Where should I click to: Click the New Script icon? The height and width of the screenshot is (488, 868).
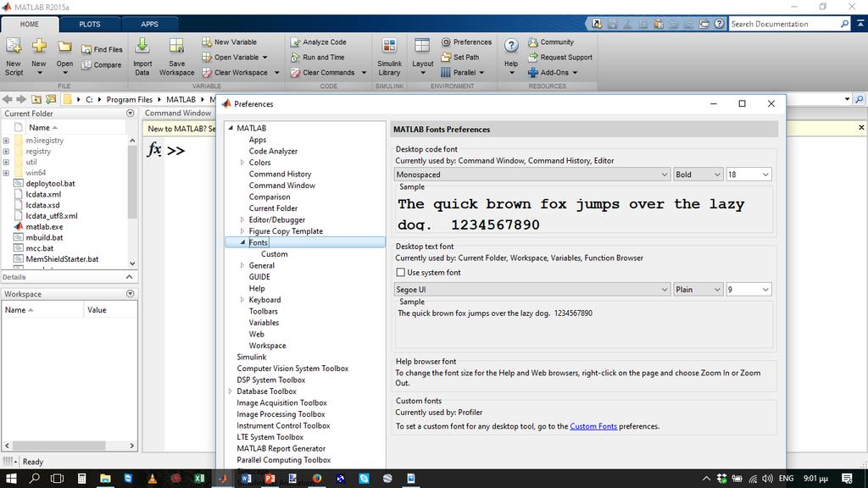point(14,46)
